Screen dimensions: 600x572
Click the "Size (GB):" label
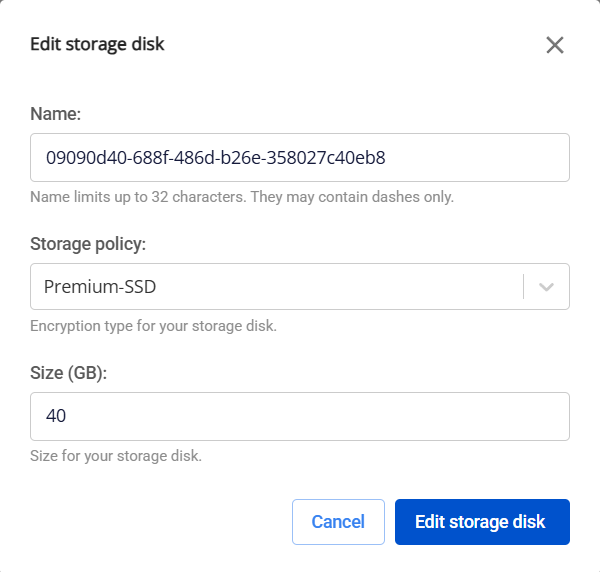(x=69, y=373)
